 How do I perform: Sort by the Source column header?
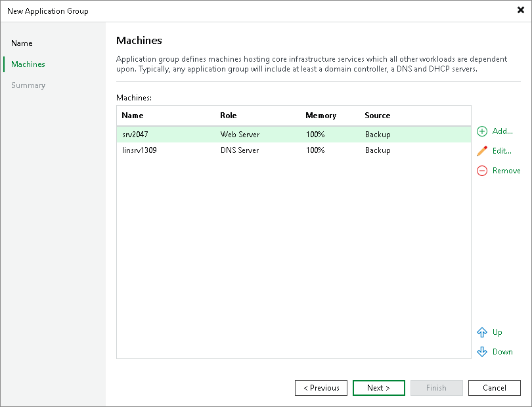(x=377, y=116)
